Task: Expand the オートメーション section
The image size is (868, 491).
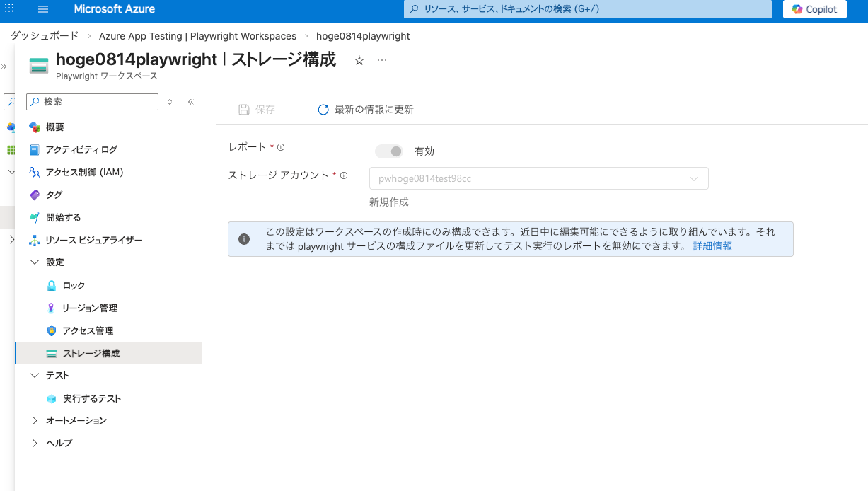Action: pos(34,420)
